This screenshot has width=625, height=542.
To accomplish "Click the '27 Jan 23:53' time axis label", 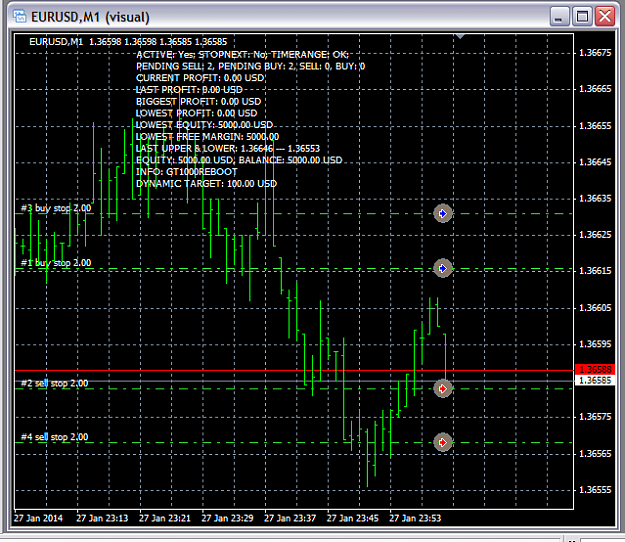I will click(x=415, y=518).
